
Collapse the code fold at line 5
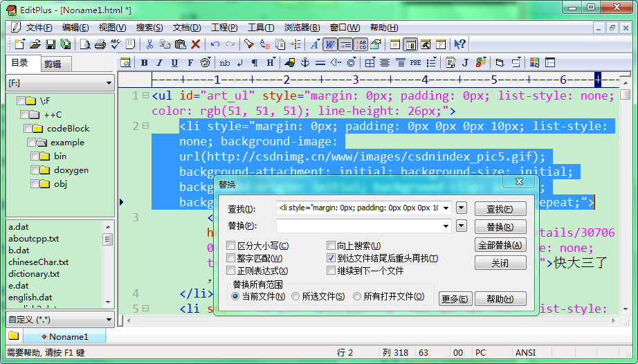coord(146,308)
